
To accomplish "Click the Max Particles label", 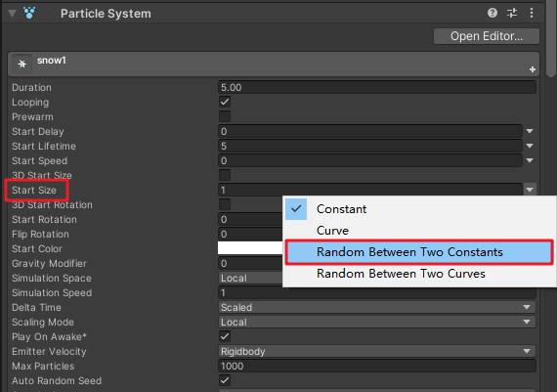I will (43, 366).
